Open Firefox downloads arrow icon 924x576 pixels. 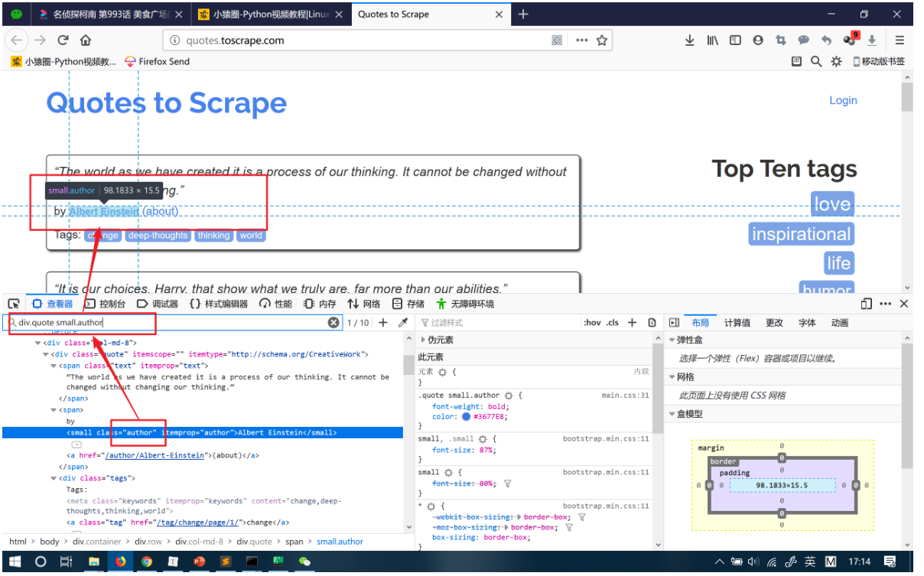(x=689, y=41)
